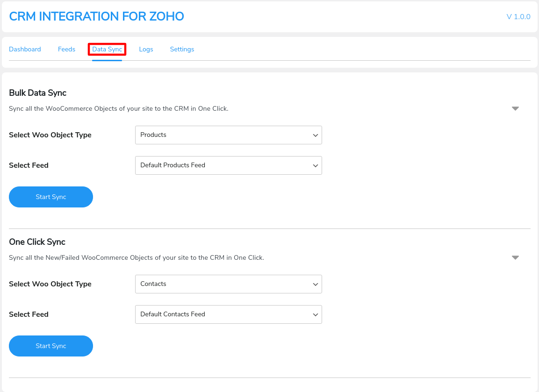Collapse the Bulk Data Sync section
This screenshot has width=539, height=392.
click(x=515, y=108)
